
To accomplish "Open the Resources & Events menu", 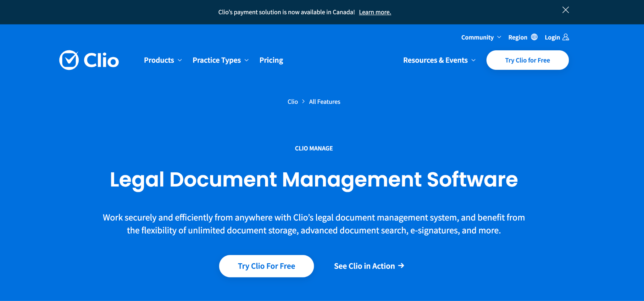I will tap(435, 60).
